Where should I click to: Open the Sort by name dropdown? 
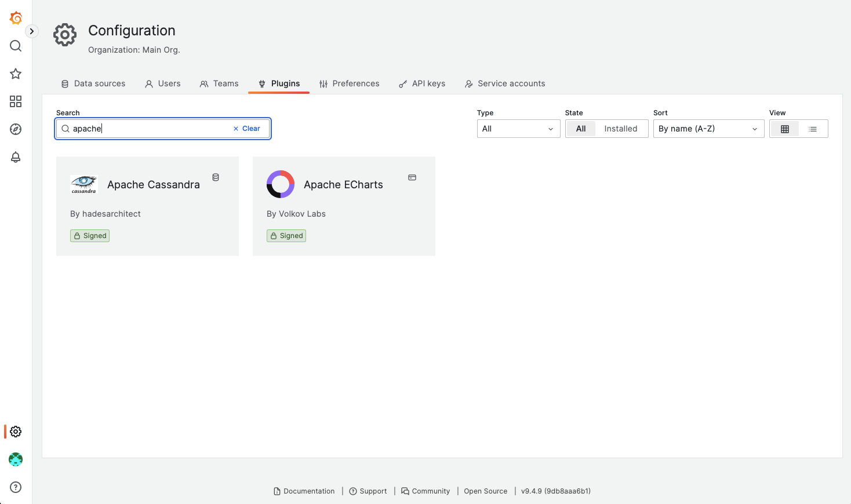tap(708, 129)
